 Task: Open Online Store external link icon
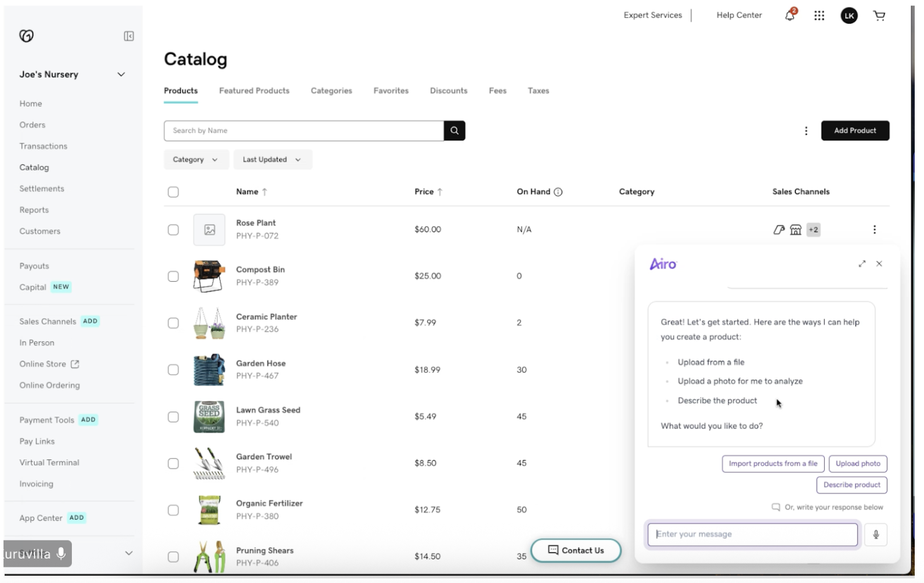[x=75, y=364]
